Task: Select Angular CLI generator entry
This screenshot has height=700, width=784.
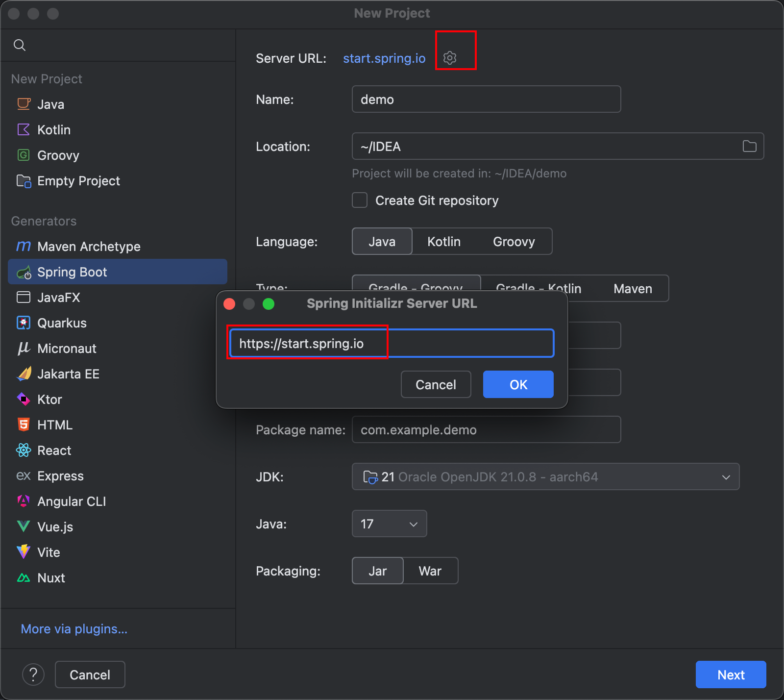Action: point(118,501)
